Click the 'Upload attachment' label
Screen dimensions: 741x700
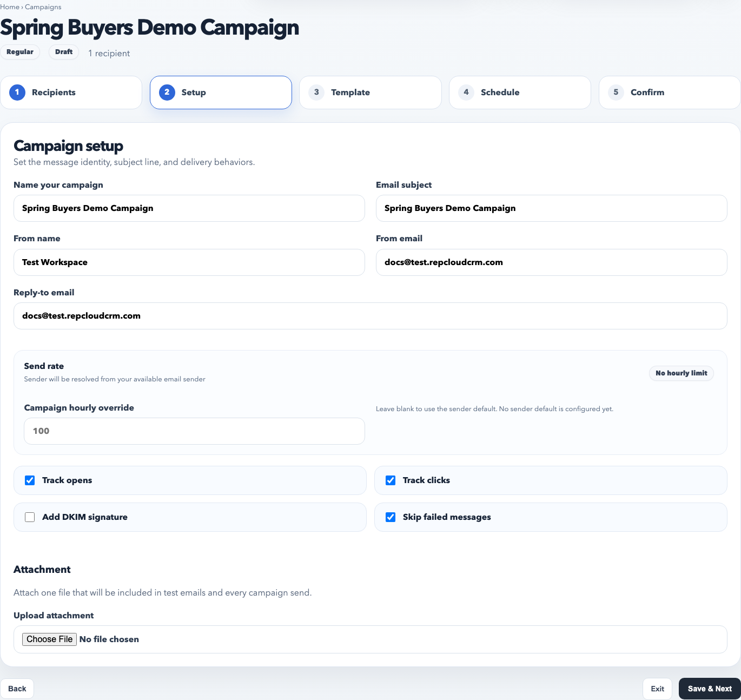[x=54, y=616]
